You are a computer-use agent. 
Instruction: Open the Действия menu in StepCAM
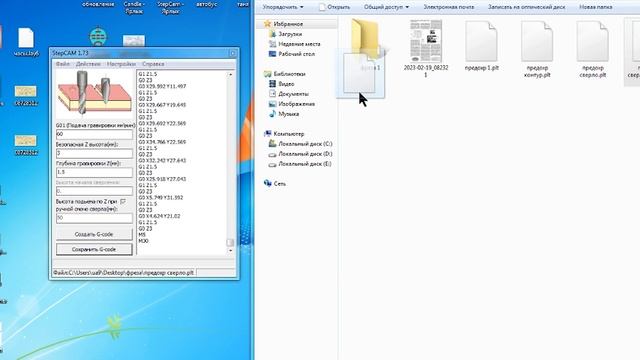click(88, 64)
